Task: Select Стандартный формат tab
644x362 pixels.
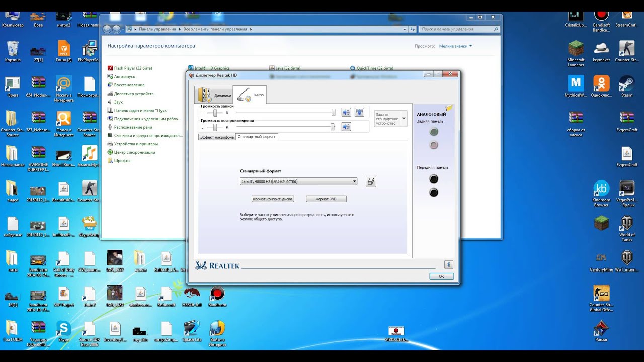Action: click(x=257, y=137)
